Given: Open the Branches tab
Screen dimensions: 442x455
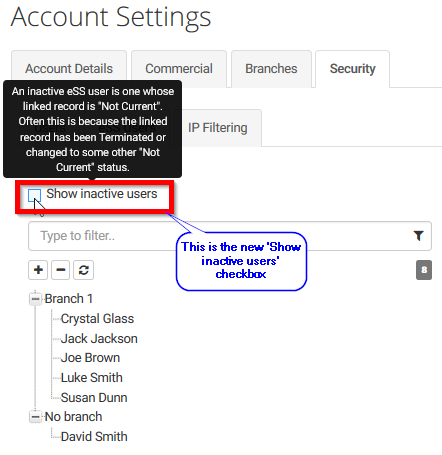Looking at the screenshot, I should [271, 69].
